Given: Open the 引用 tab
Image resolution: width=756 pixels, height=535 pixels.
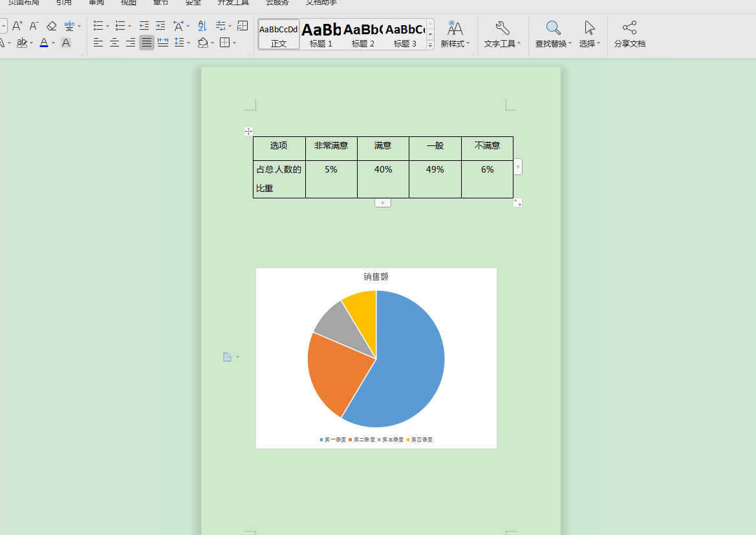Looking at the screenshot, I should tap(63, 3).
